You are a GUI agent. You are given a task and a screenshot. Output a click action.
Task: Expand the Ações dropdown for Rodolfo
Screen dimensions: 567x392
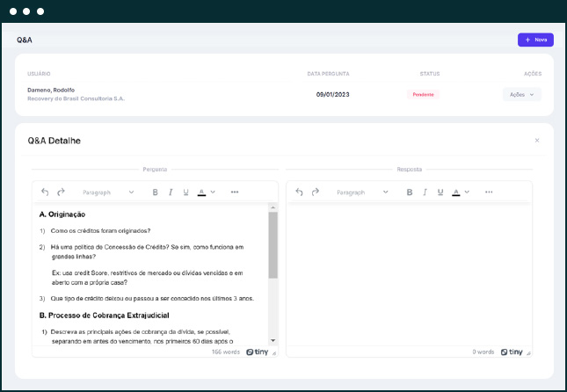[521, 94]
